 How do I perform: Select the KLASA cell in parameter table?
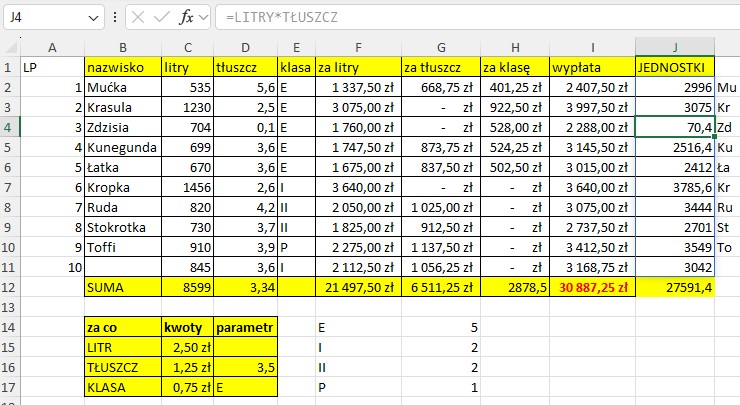pos(121,387)
